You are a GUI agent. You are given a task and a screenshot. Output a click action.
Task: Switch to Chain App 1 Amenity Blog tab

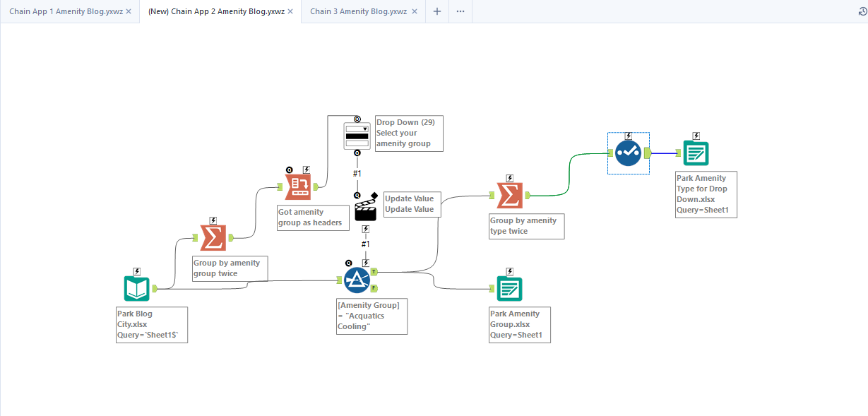(x=66, y=11)
